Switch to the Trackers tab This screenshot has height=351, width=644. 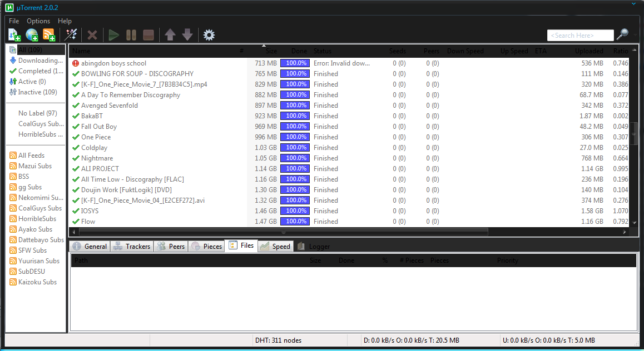132,246
